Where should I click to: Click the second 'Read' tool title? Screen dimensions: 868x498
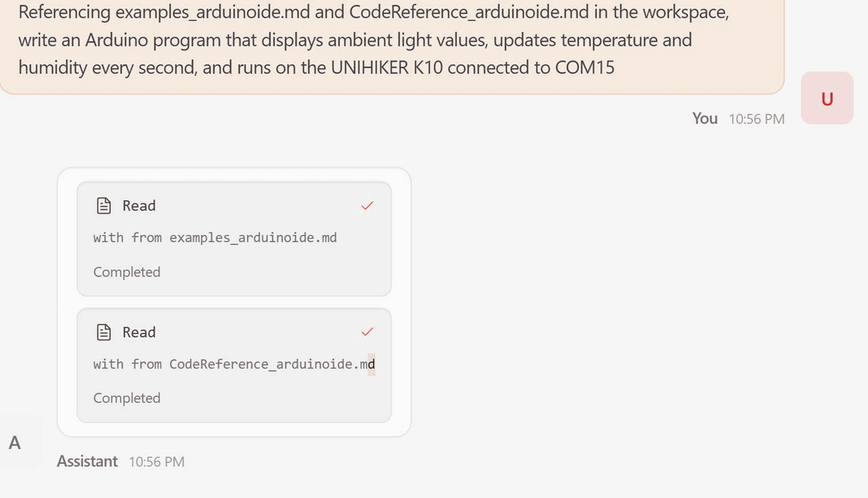tap(139, 332)
